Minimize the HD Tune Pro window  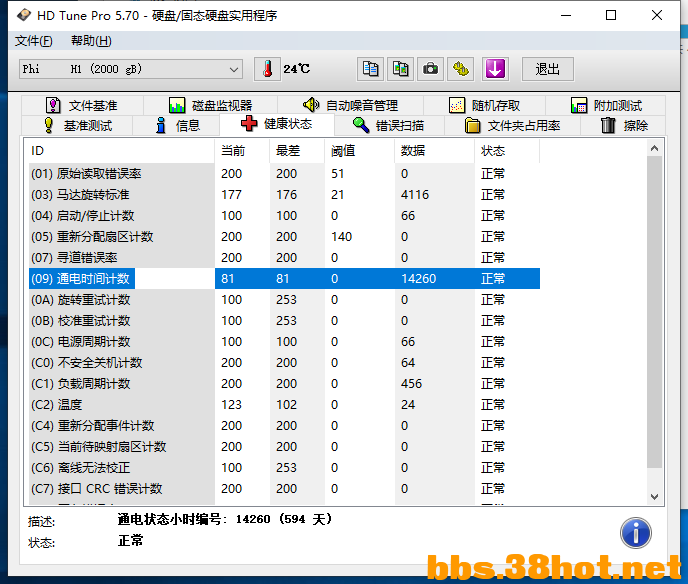pos(566,15)
